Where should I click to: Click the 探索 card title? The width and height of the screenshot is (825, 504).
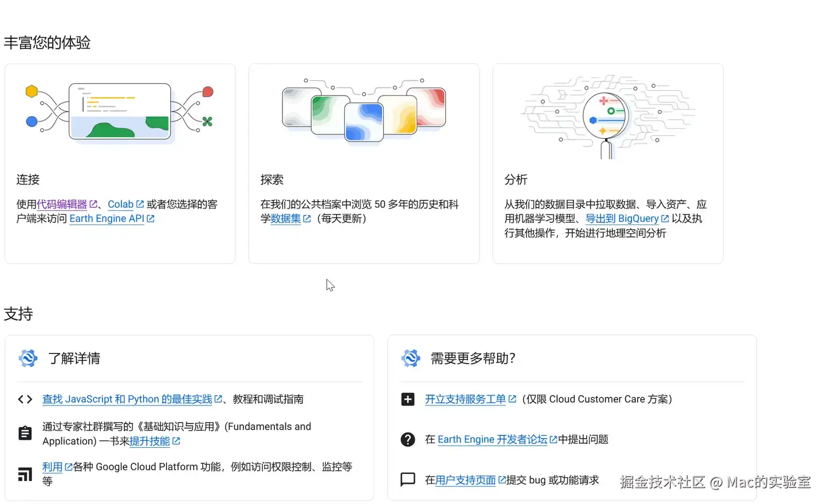pos(272,179)
